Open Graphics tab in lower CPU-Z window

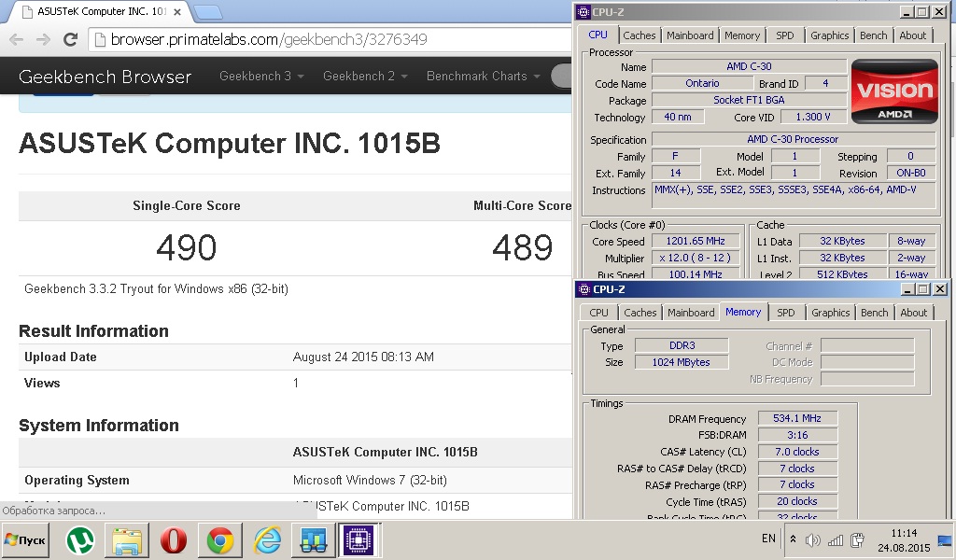830,313
